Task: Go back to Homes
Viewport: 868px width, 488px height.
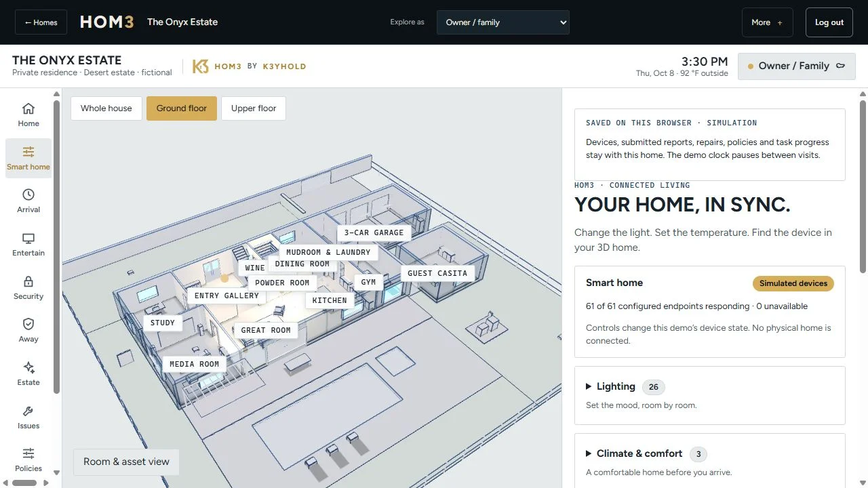Action: click(41, 22)
